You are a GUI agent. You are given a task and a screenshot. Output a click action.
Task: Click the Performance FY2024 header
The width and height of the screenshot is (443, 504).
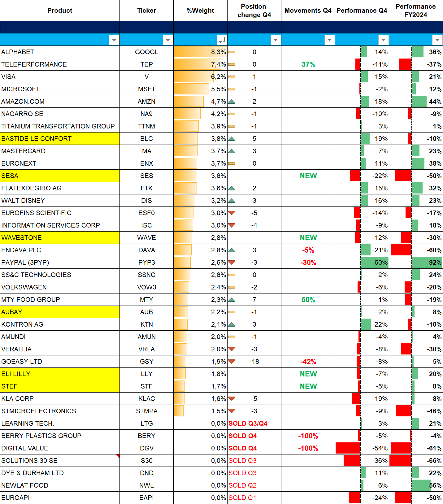click(416, 11)
